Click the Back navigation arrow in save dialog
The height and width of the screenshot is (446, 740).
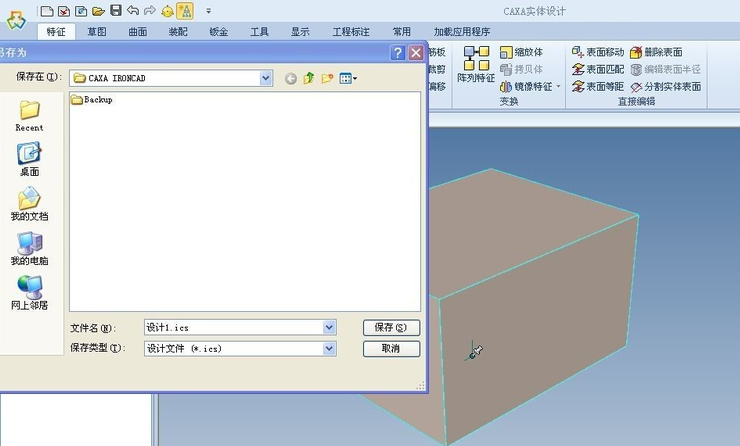[291, 78]
